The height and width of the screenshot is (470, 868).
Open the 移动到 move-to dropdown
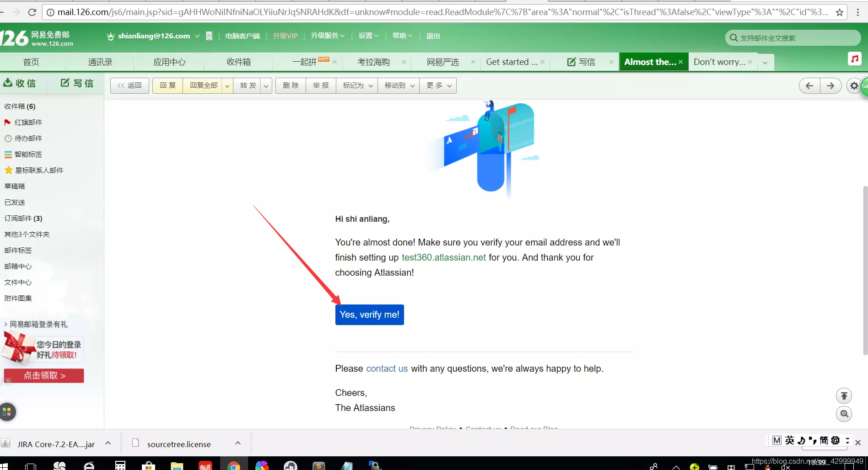(x=399, y=85)
